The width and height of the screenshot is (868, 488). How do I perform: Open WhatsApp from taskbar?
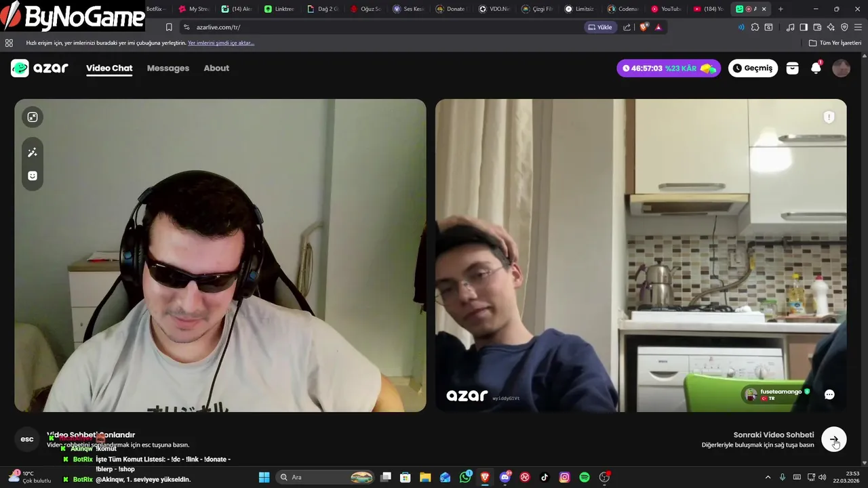click(465, 477)
